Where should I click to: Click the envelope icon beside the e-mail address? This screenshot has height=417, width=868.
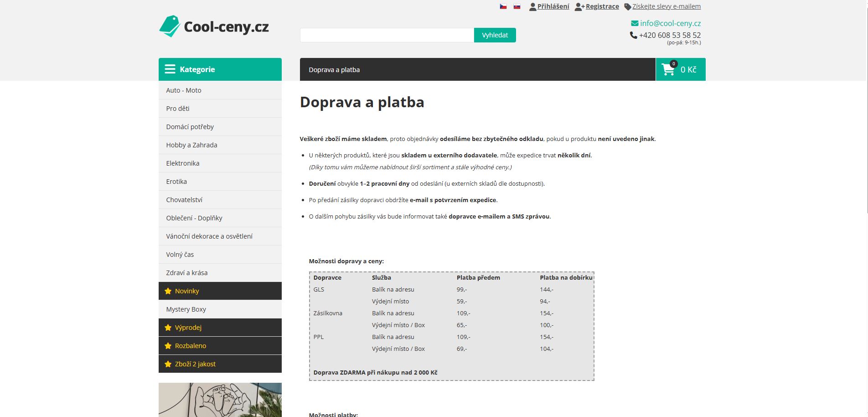coord(635,23)
